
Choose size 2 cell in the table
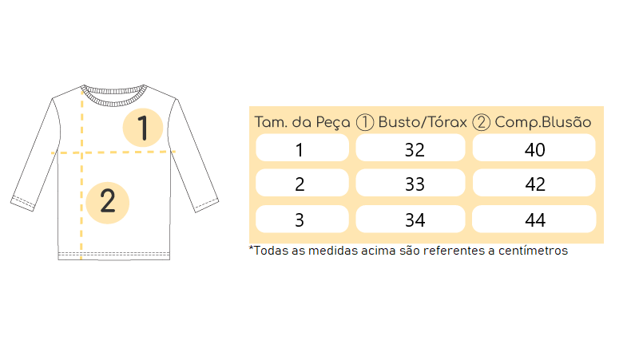pos(302,183)
